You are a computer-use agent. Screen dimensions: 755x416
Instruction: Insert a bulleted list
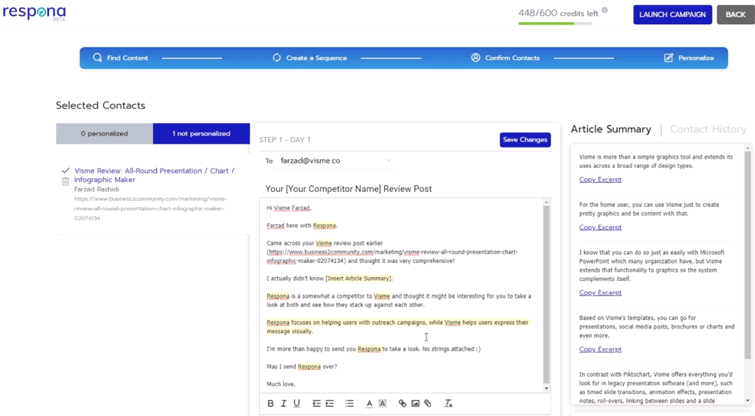[350, 403]
